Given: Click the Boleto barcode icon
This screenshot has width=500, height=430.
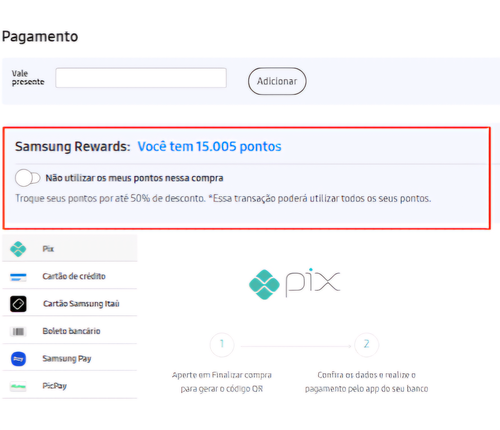Looking at the screenshot, I should click(18, 331).
